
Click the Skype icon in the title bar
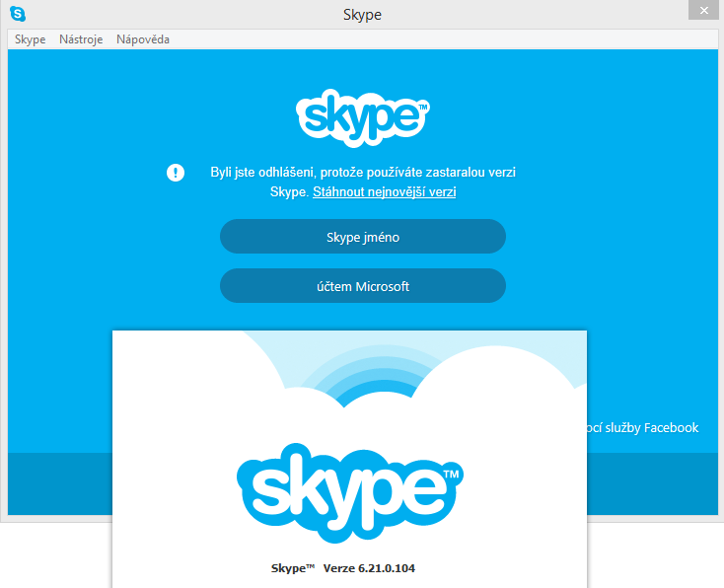18,14
